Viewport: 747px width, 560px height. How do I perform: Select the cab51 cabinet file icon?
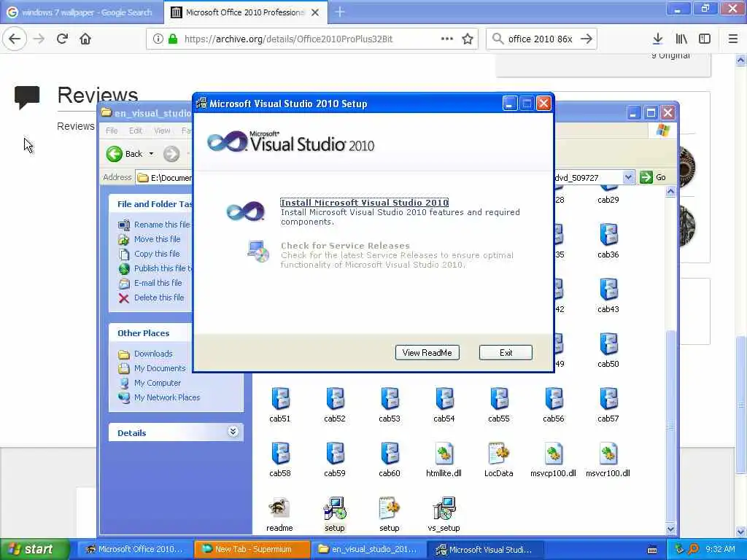[280, 399]
